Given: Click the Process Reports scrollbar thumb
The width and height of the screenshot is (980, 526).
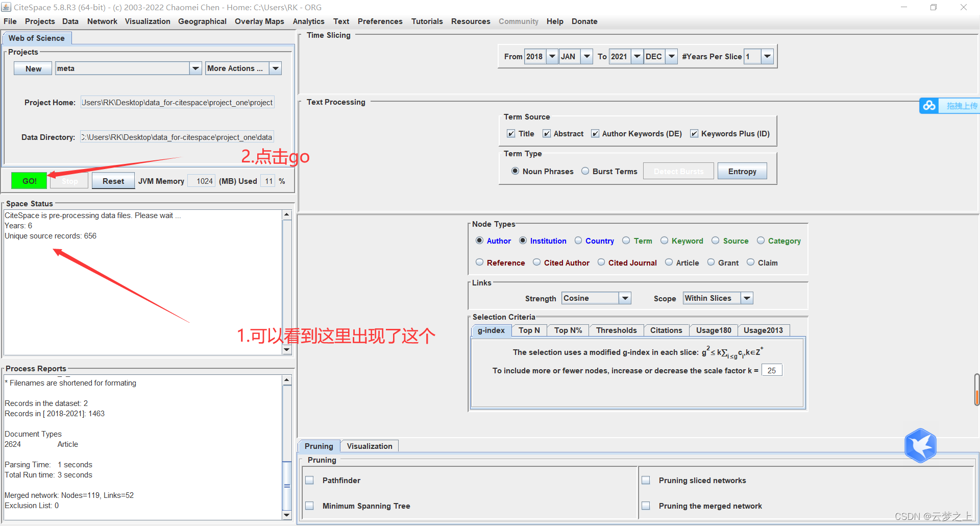Looking at the screenshot, I should tap(287, 485).
